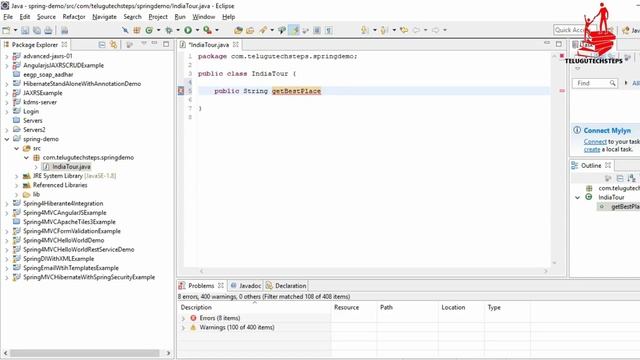Click Collapse All in Package Explorer
640x360 pixels.
[x=102, y=44]
